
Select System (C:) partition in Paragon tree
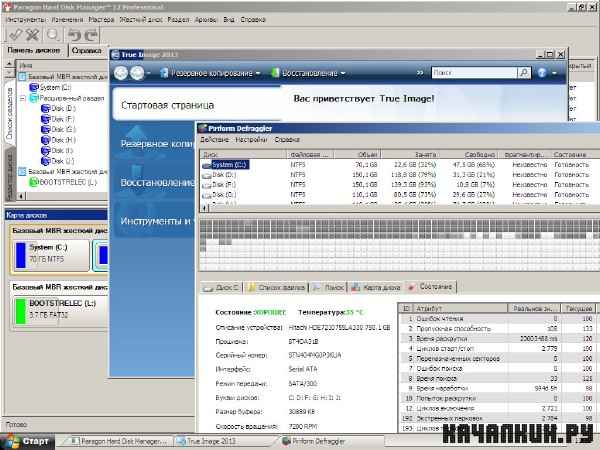[50, 88]
